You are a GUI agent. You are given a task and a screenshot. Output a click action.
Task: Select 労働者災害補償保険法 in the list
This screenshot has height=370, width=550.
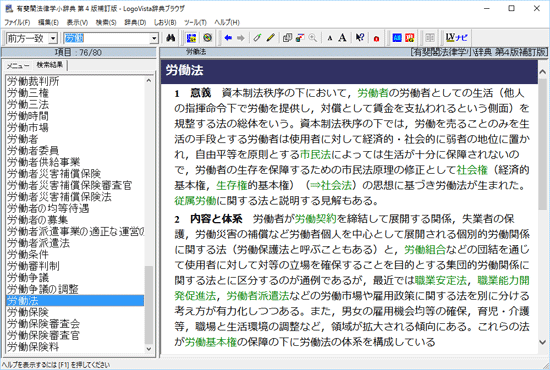tap(59, 197)
